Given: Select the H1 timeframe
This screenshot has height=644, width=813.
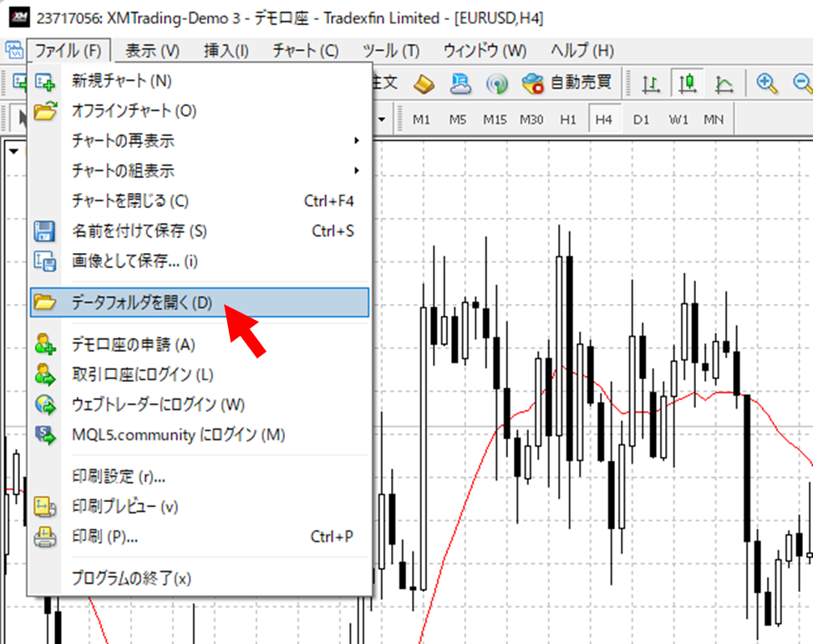Looking at the screenshot, I should 567,119.
